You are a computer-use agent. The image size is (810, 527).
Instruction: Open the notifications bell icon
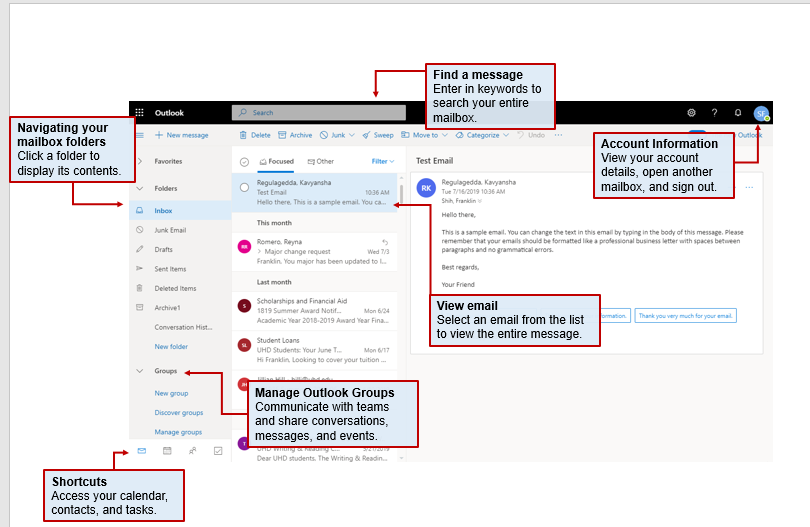pyautogui.click(x=738, y=113)
